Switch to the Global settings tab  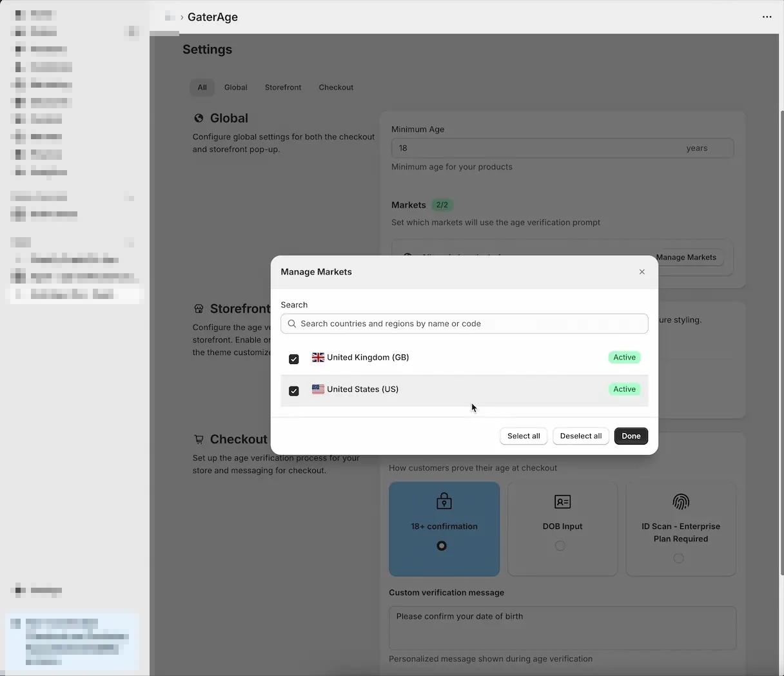point(236,88)
